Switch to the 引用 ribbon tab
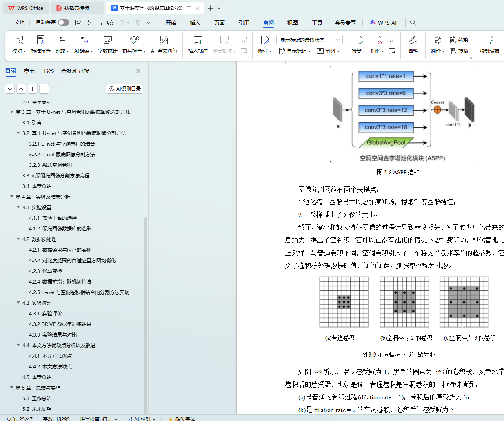The image size is (504, 421). [244, 23]
